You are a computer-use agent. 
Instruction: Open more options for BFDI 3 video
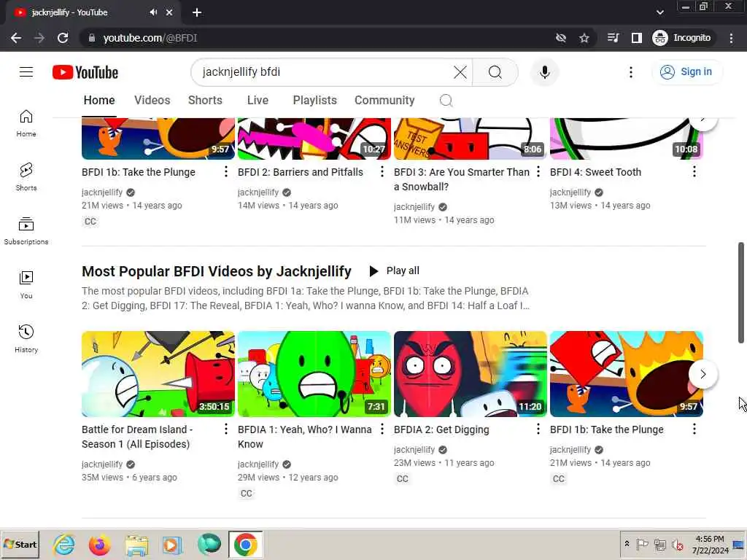tap(538, 172)
